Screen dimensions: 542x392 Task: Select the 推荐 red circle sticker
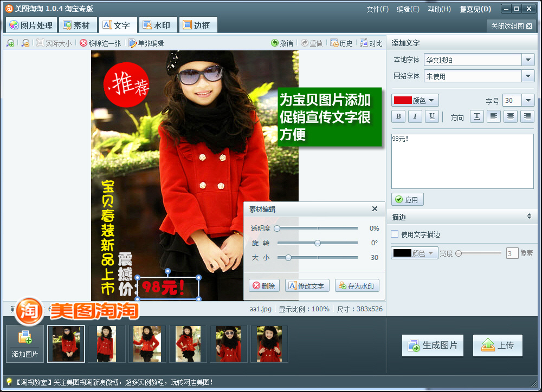[x=126, y=84]
